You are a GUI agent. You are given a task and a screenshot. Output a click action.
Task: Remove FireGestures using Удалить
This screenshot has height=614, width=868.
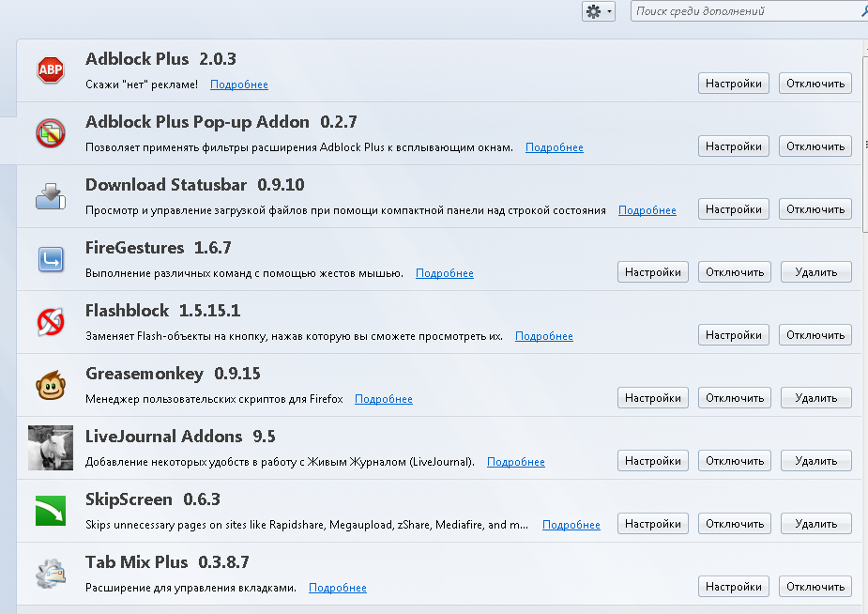pyautogui.click(x=816, y=272)
